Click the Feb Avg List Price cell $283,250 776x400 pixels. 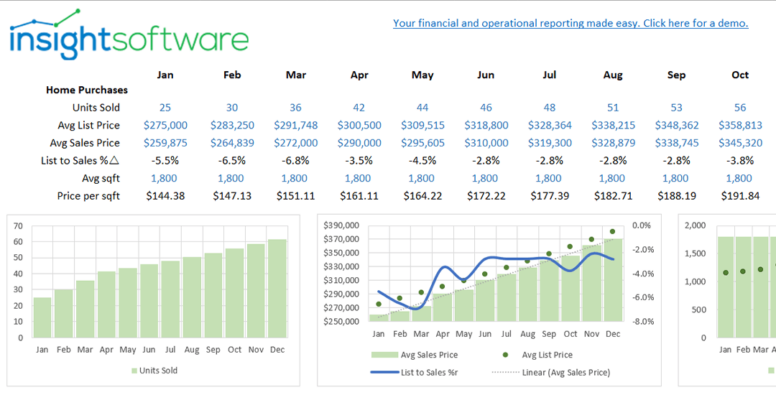(x=232, y=125)
